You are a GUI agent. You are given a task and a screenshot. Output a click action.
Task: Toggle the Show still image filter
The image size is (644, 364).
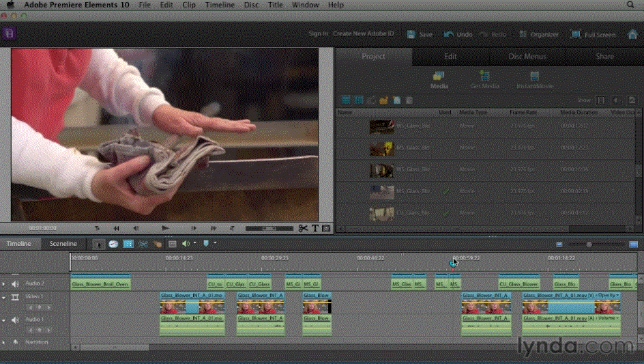pyautogui.click(x=632, y=100)
